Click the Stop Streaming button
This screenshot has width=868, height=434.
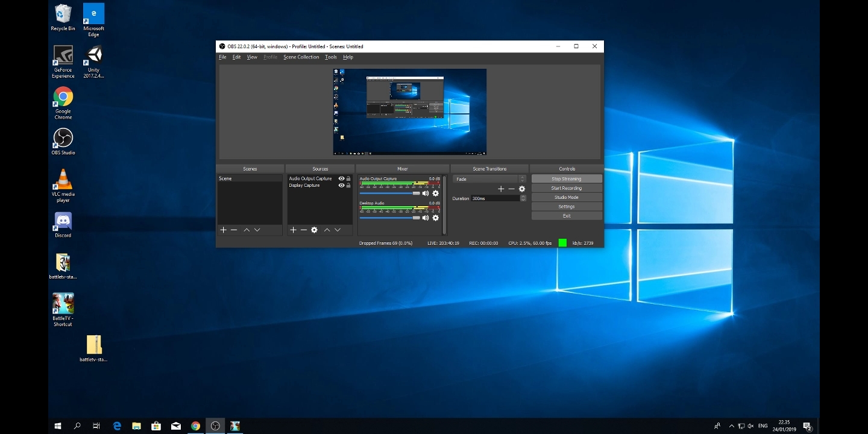(566, 179)
